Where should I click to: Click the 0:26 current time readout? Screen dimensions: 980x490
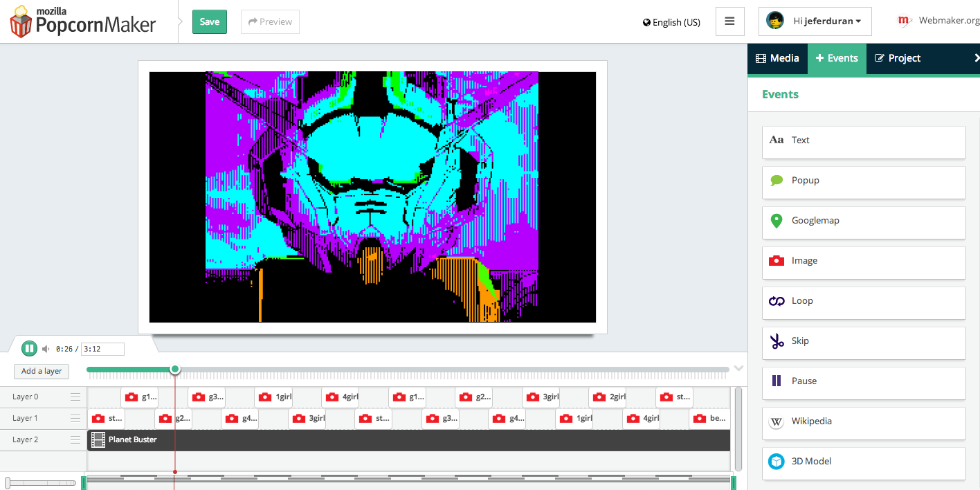[65, 350]
